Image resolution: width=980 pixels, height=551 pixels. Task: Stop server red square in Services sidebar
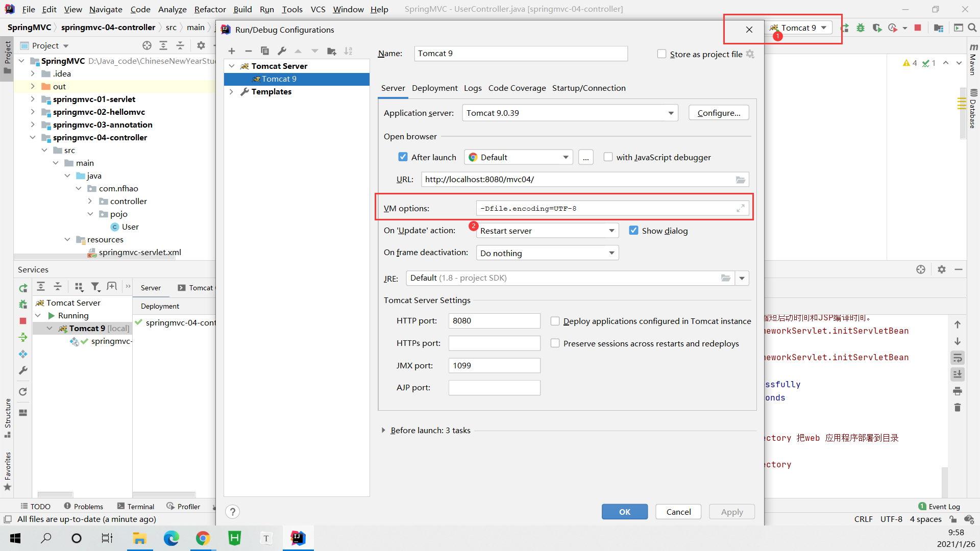[23, 321]
